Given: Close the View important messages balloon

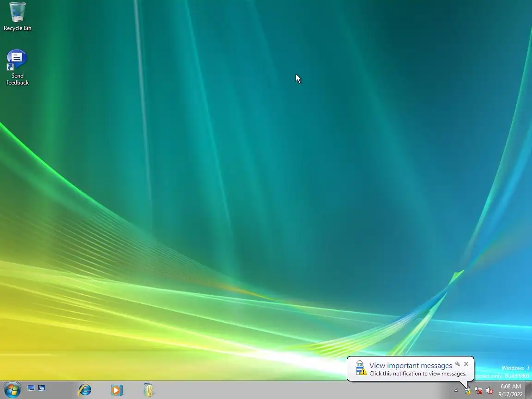Looking at the screenshot, I should (466, 364).
